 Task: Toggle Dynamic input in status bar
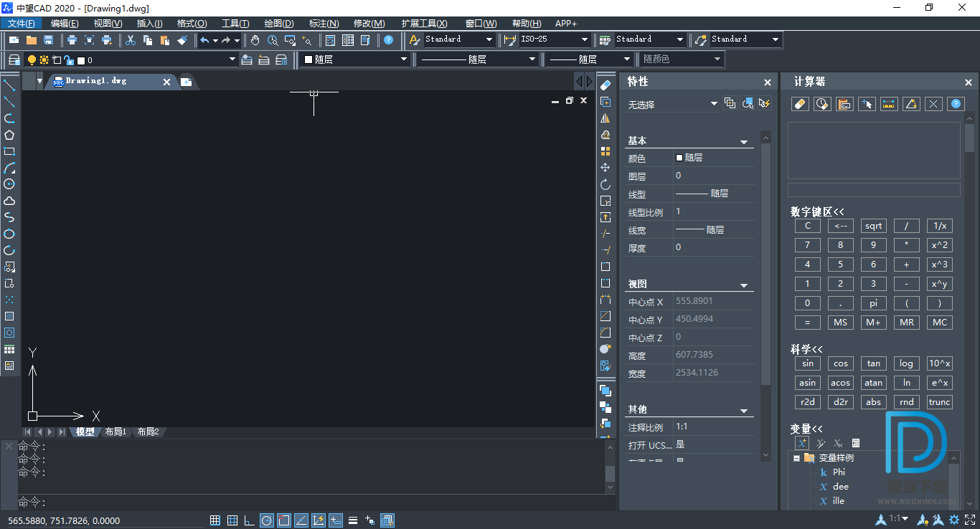click(336, 520)
